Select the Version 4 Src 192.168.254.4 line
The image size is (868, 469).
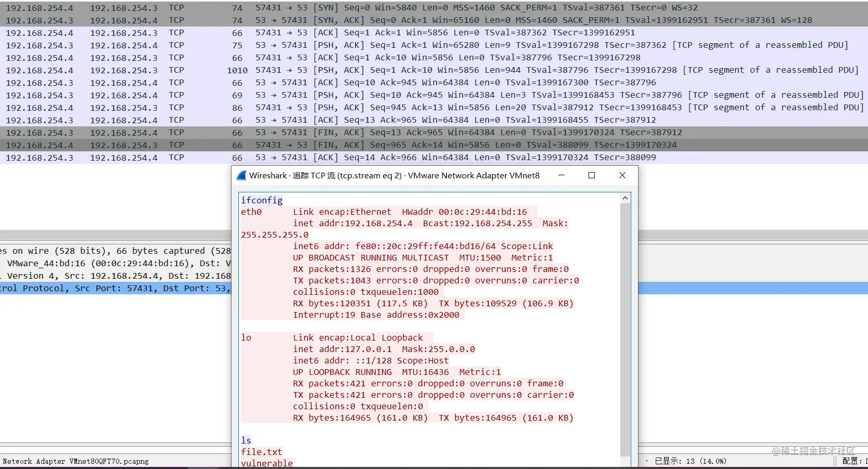click(116, 276)
